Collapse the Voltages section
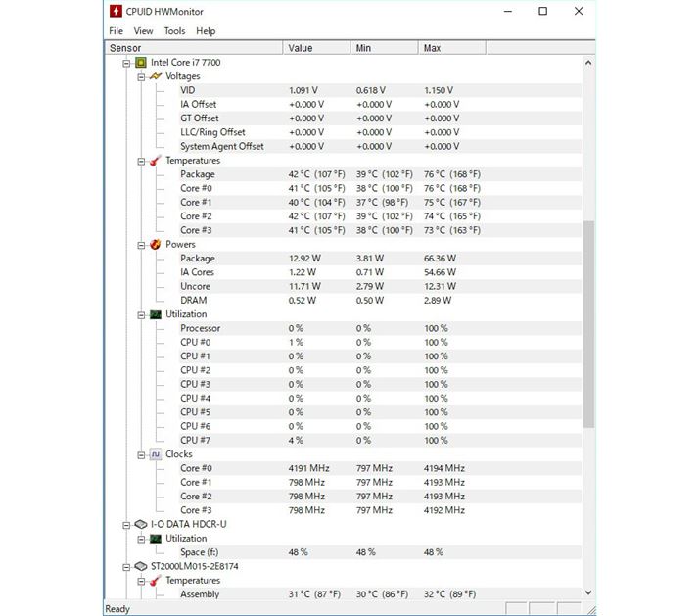The image size is (700, 616). coord(141,76)
